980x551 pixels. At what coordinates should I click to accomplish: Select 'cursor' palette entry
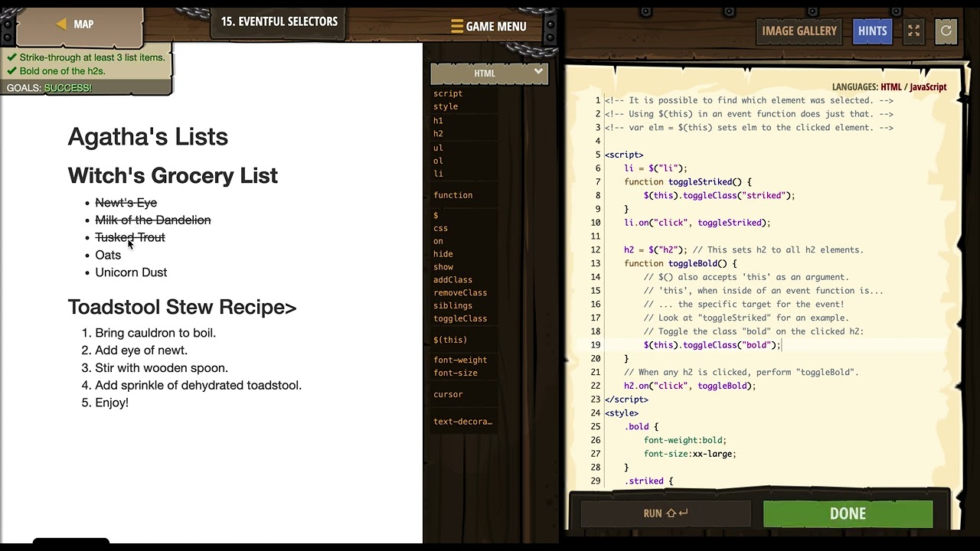pos(448,395)
